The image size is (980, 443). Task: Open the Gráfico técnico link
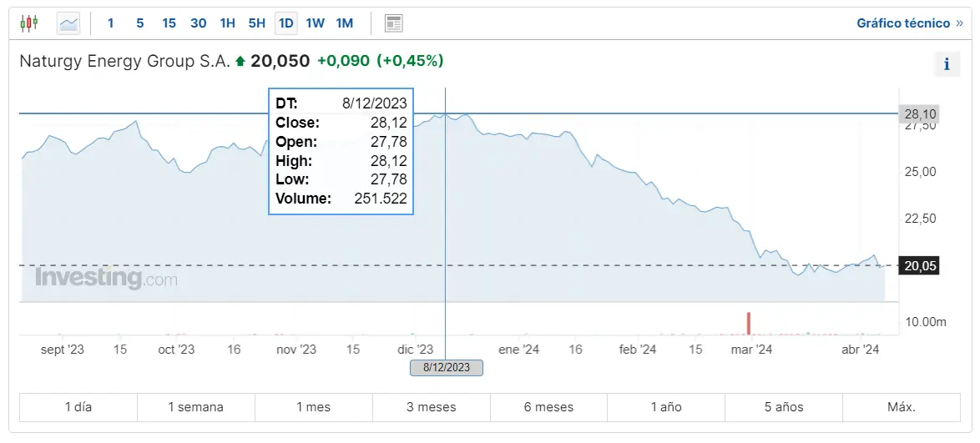[909, 23]
